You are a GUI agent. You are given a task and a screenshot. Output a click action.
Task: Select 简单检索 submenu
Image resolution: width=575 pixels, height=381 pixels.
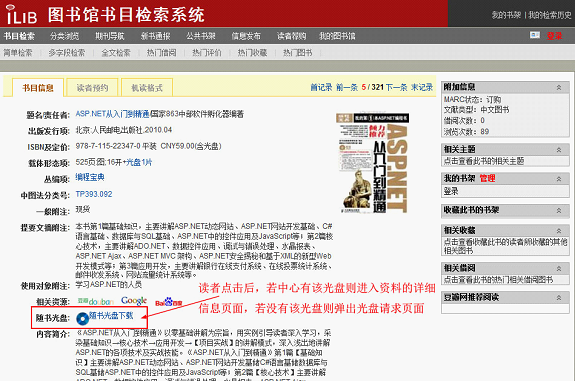[18, 53]
